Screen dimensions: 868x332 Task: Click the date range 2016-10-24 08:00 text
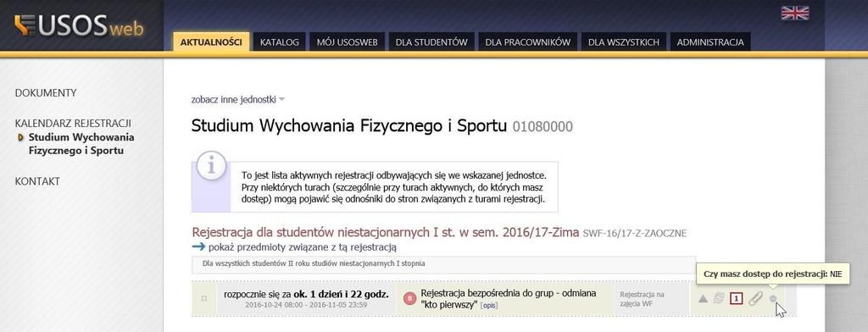[306, 305]
